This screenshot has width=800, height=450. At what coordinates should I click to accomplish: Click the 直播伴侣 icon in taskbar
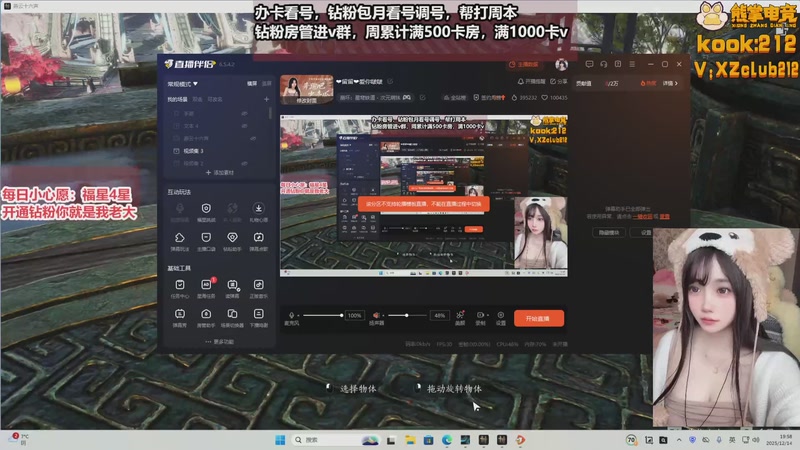(520, 440)
